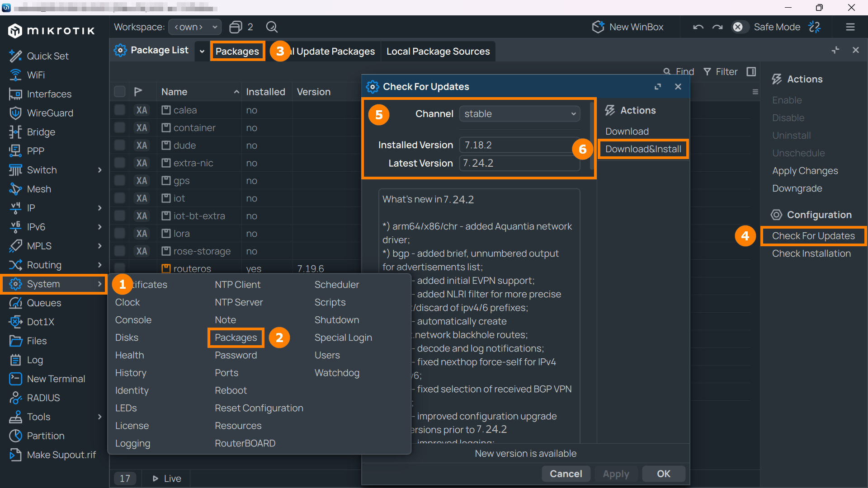Image resolution: width=868 pixels, height=488 pixels.
Task: Click Download&Install in Check For Updates
Action: click(x=643, y=149)
